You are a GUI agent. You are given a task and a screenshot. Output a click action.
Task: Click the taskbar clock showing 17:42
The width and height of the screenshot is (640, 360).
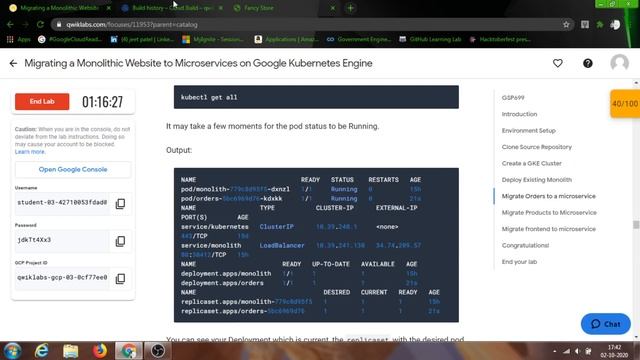coord(614,351)
